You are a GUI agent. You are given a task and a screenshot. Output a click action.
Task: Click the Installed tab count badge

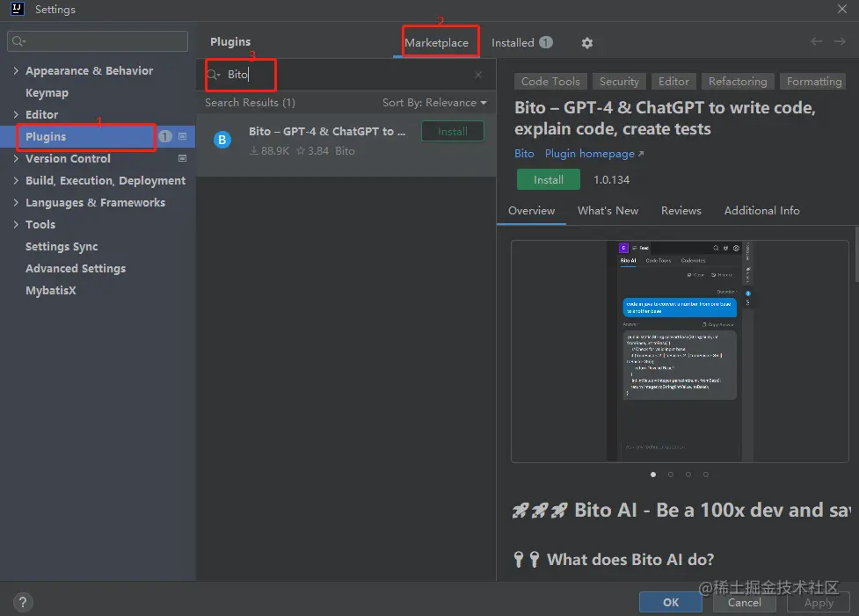point(546,42)
